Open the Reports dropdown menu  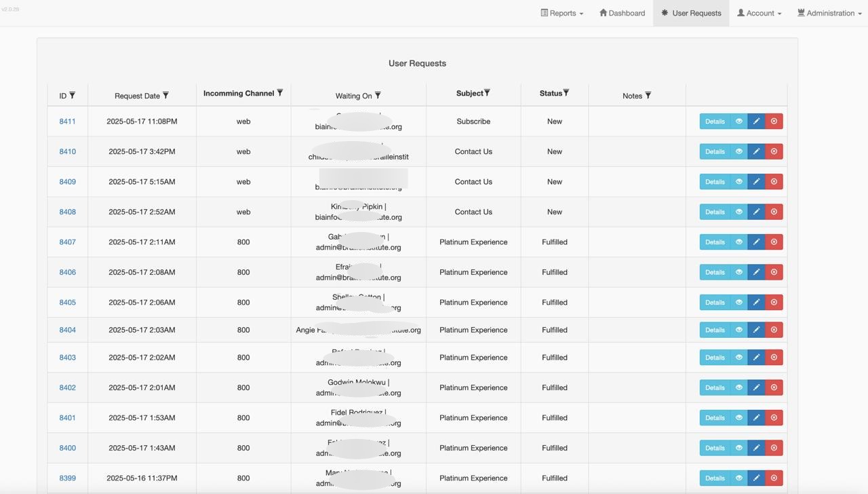561,13
